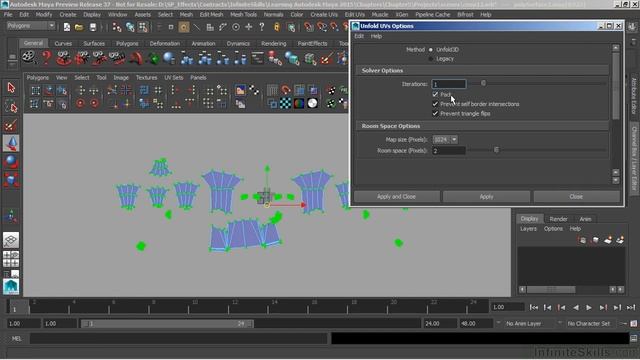Viewport: 640px width, 360px height.
Task: Toggle the RGB color channels icon
Action: click(299, 103)
